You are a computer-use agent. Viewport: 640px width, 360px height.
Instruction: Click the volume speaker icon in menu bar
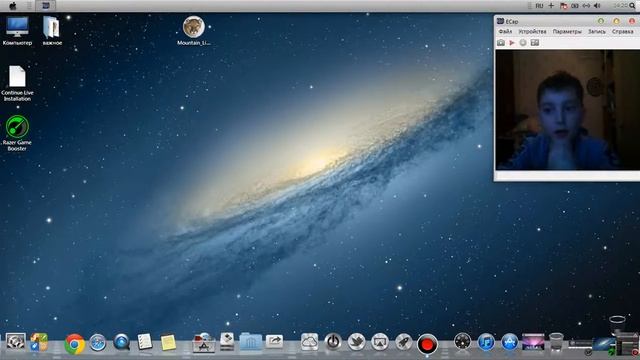(597, 6)
